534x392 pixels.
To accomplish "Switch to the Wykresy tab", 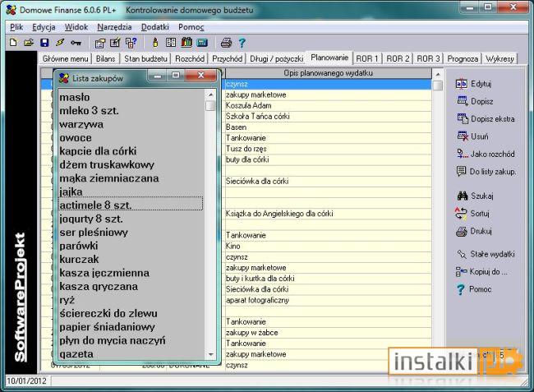I will 499,58.
